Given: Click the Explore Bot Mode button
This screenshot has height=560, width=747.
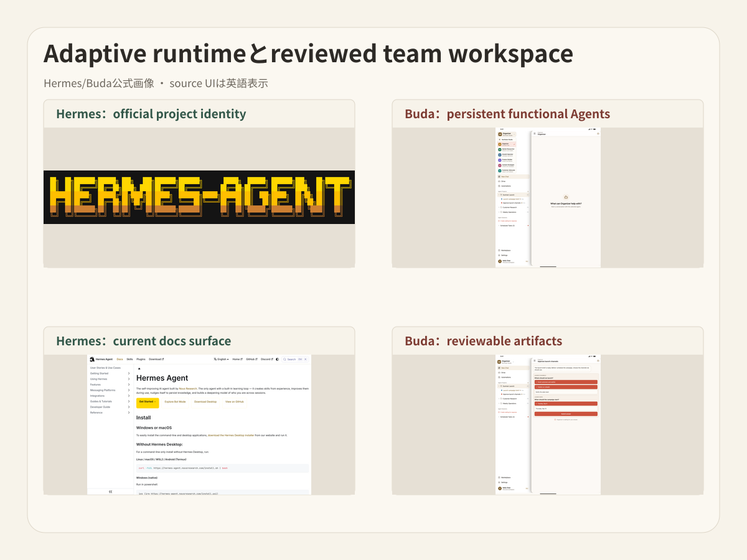Looking at the screenshot, I should (175, 402).
